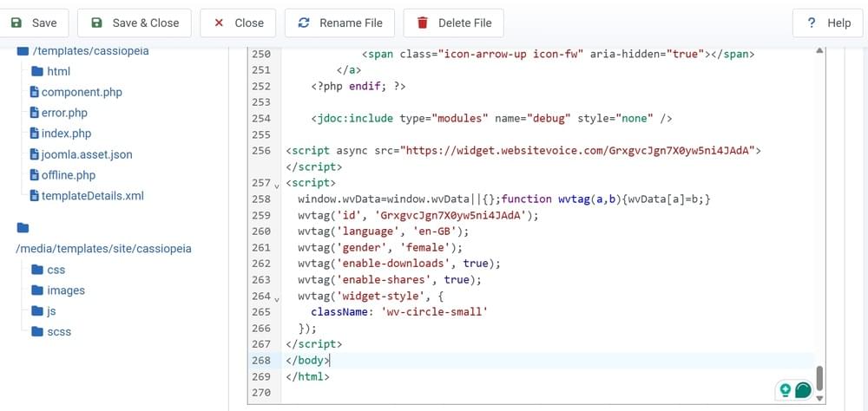The image size is (868, 411).
Task: Click file icon beside component.php
Action: [x=35, y=92]
